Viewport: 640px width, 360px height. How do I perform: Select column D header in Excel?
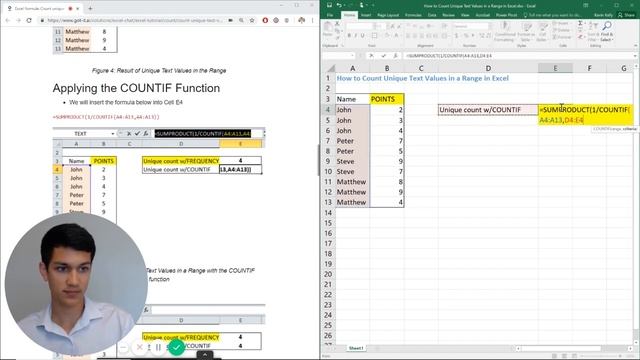(x=488, y=68)
